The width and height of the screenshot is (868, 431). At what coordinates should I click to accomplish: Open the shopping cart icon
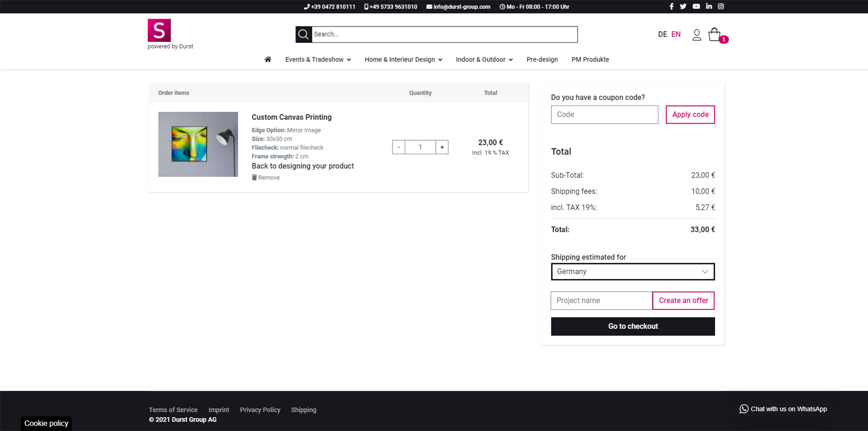(715, 35)
